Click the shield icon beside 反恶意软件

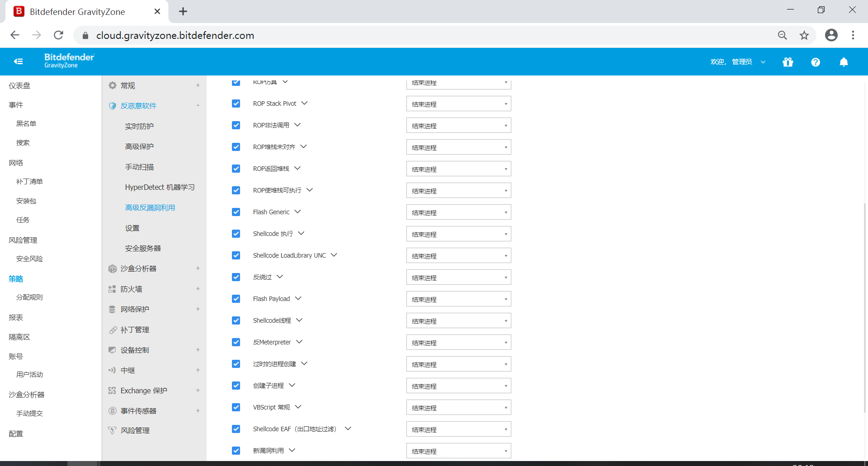point(112,106)
